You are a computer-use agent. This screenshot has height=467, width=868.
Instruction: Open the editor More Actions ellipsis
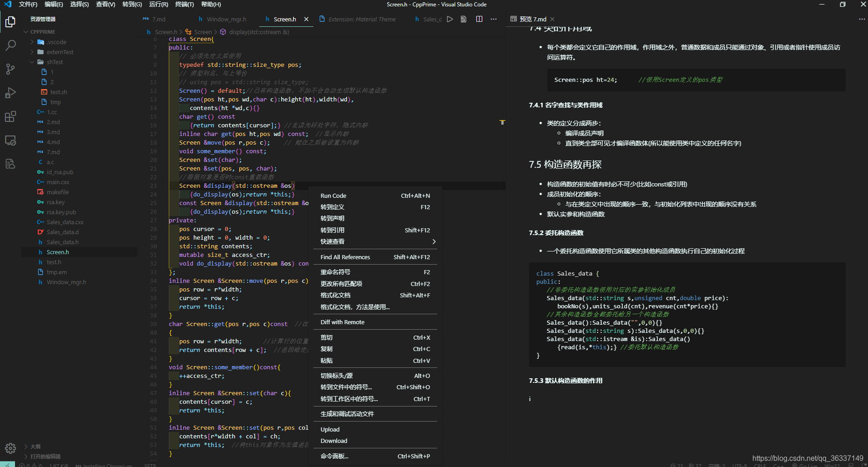click(x=494, y=19)
